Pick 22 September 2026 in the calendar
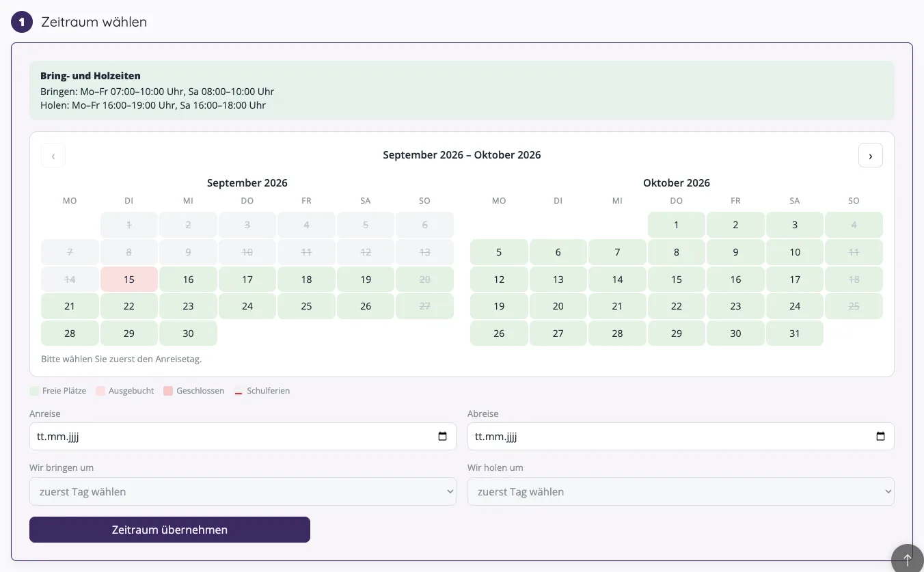The image size is (924, 572). 129,306
